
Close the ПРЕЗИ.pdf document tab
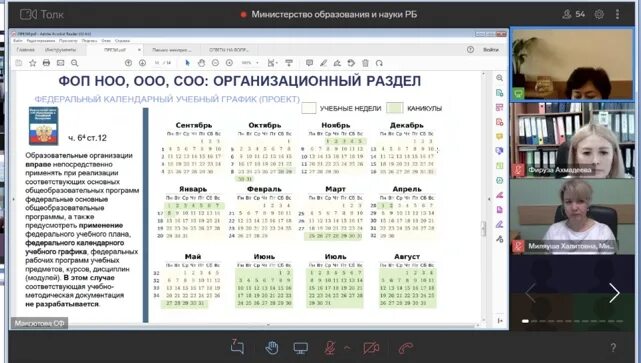(x=139, y=50)
